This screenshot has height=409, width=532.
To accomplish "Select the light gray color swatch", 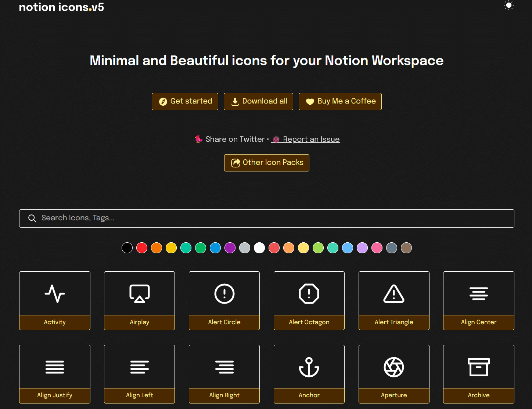I will (245, 248).
